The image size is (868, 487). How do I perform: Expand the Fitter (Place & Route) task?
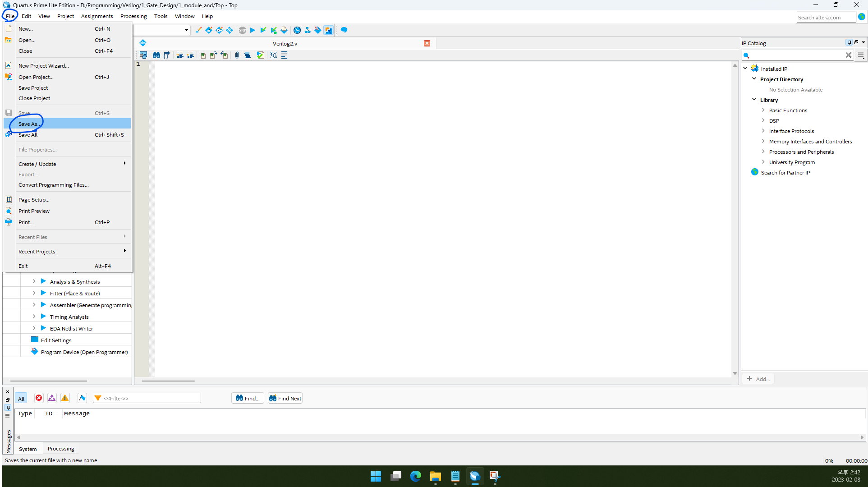coord(34,293)
